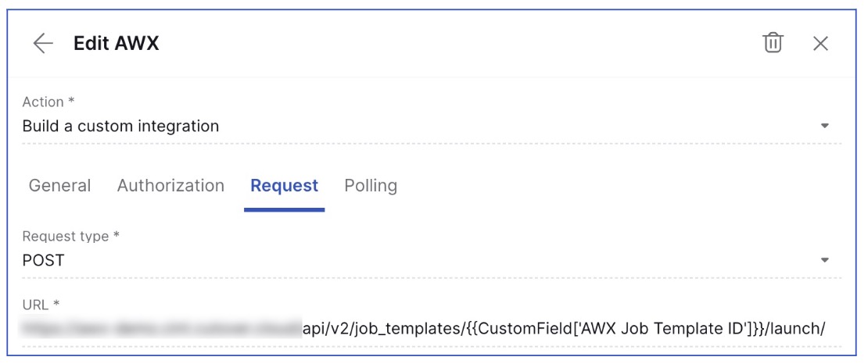The height and width of the screenshot is (364, 868).
Task: Open the Request type dropdown arrow
Action: pos(824,260)
